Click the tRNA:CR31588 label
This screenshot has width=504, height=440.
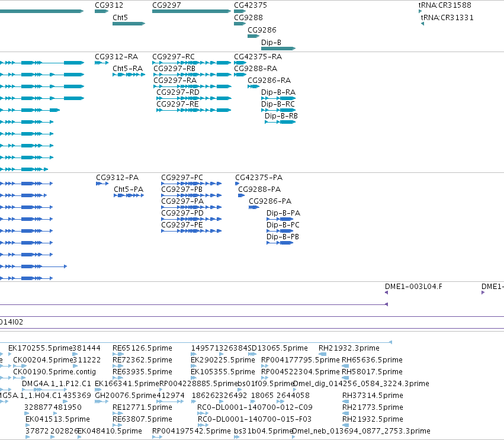tap(445, 5)
